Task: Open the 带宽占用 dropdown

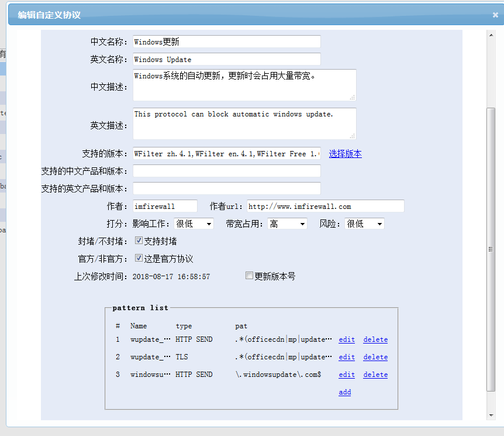Action: (287, 224)
